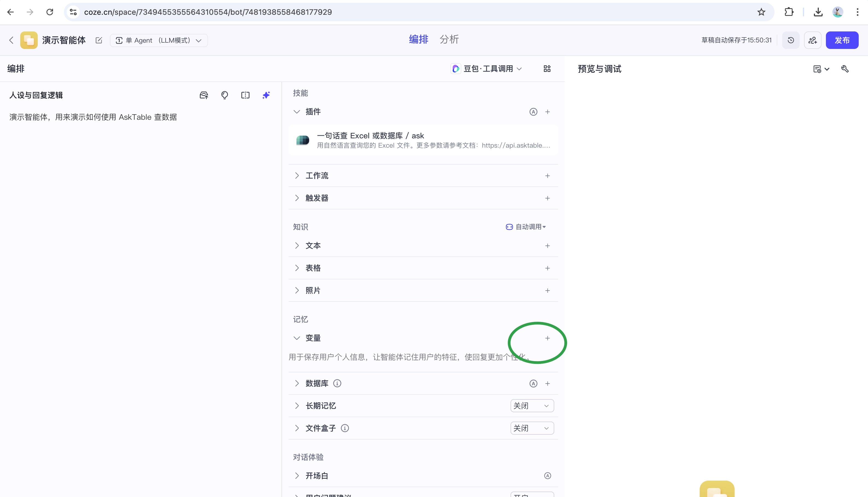This screenshot has width=868, height=497.
Task: Switch layout using grid icon
Action: (x=547, y=69)
